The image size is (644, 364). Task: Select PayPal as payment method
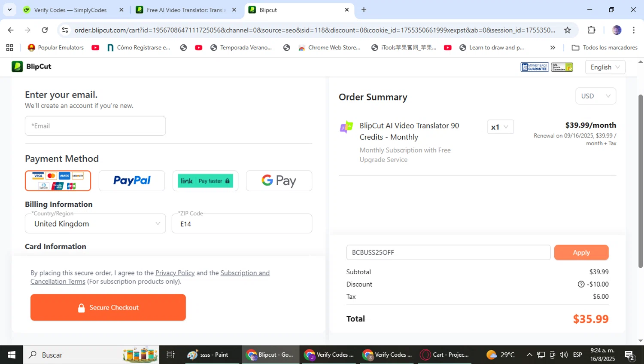pyautogui.click(x=132, y=181)
